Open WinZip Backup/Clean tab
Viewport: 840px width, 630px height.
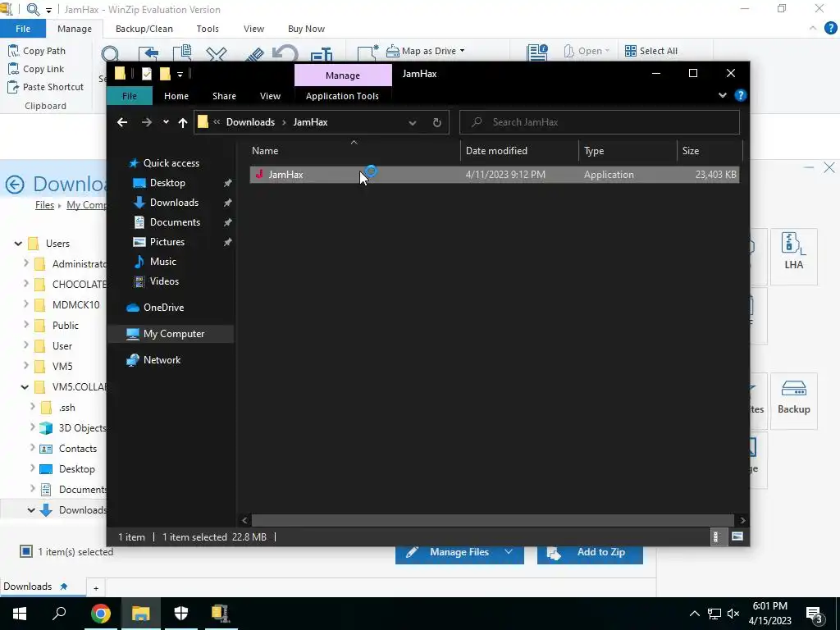(144, 29)
